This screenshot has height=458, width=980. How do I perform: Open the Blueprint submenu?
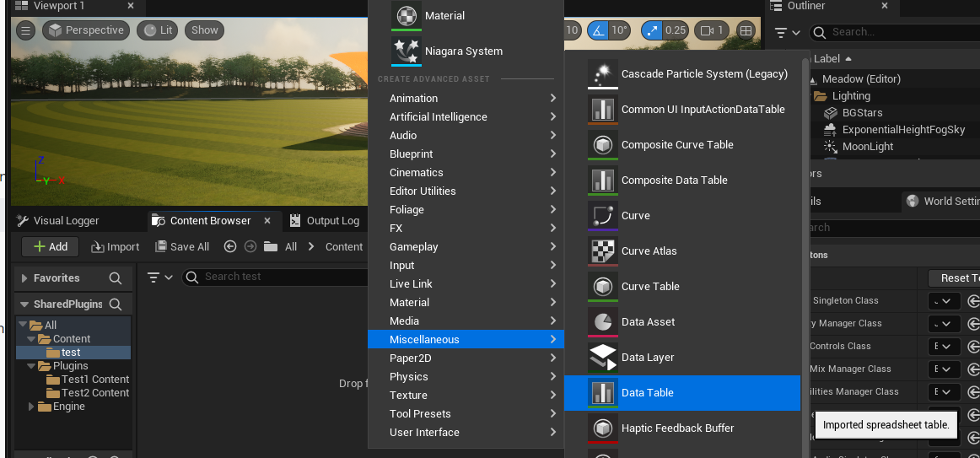tap(472, 154)
